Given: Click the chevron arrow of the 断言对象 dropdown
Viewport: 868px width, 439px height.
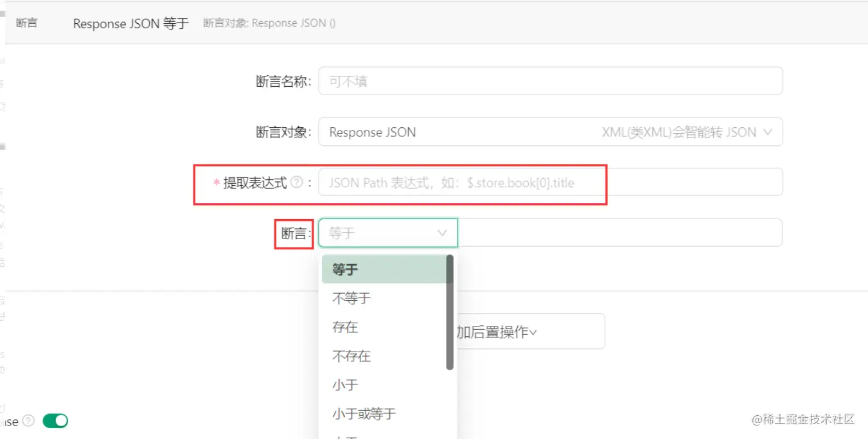Looking at the screenshot, I should 767,132.
